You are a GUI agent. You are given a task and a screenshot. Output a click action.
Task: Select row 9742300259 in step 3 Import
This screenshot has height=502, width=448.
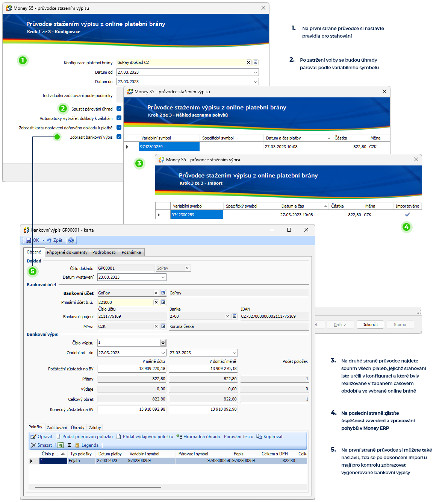(288, 215)
